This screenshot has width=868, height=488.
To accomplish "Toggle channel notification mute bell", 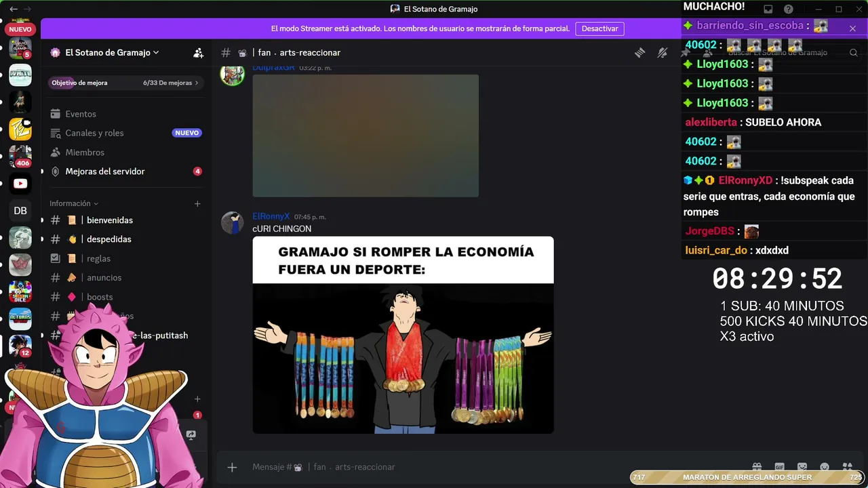I will (663, 52).
